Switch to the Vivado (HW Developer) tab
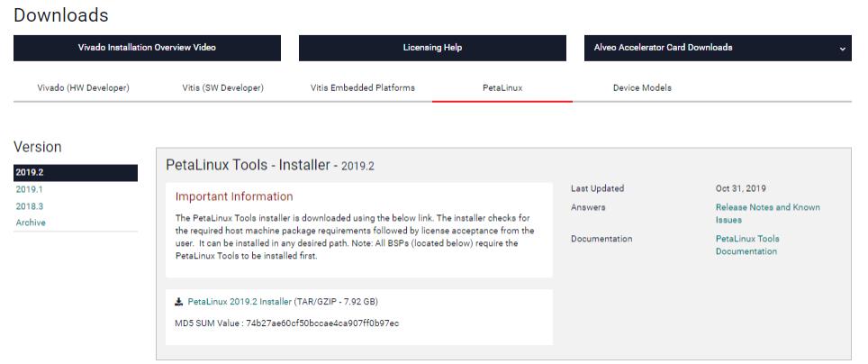The width and height of the screenshot is (868, 364). pos(83,87)
